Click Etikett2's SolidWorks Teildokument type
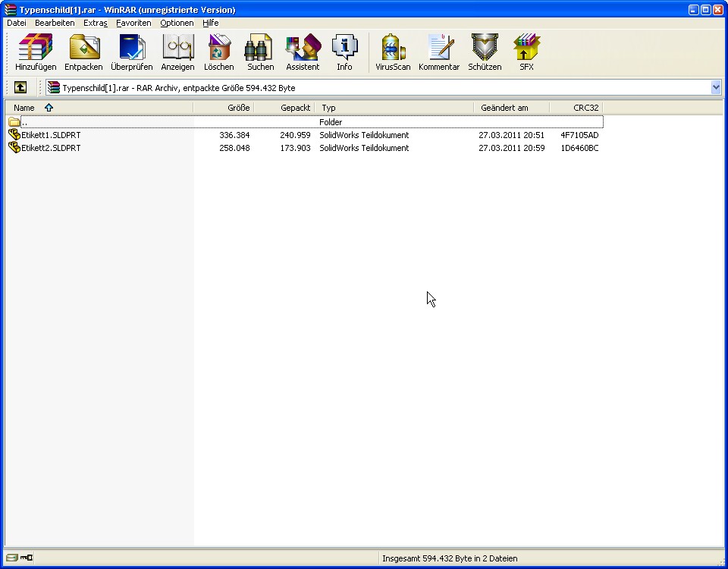The width and height of the screenshot is (728, 569). pyautogui.click(x=364, y=148)
